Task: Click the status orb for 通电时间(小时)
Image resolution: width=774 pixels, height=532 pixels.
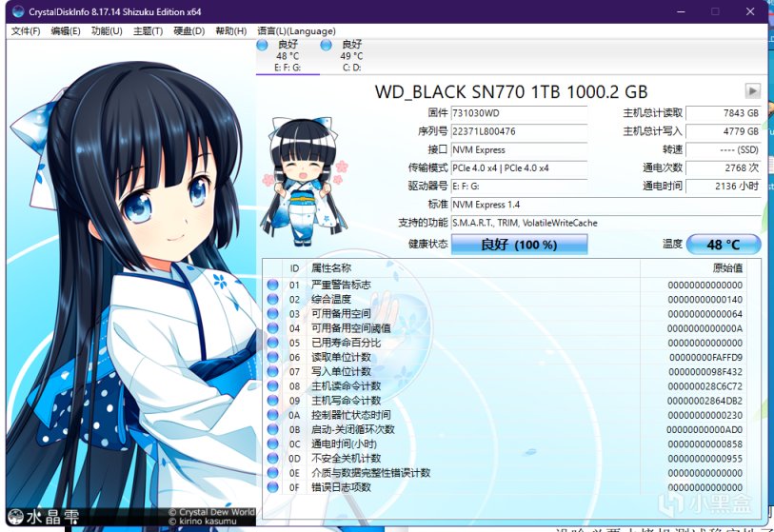Action: (272, 443)
